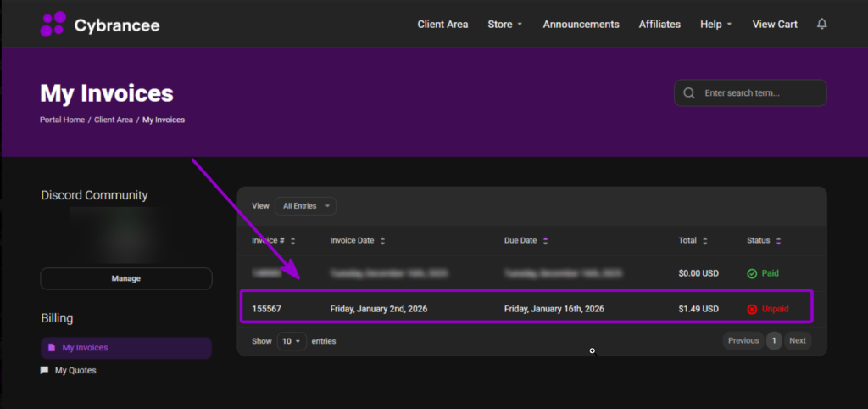Click View Cart in navbar
868x409 pixels.
775,25
